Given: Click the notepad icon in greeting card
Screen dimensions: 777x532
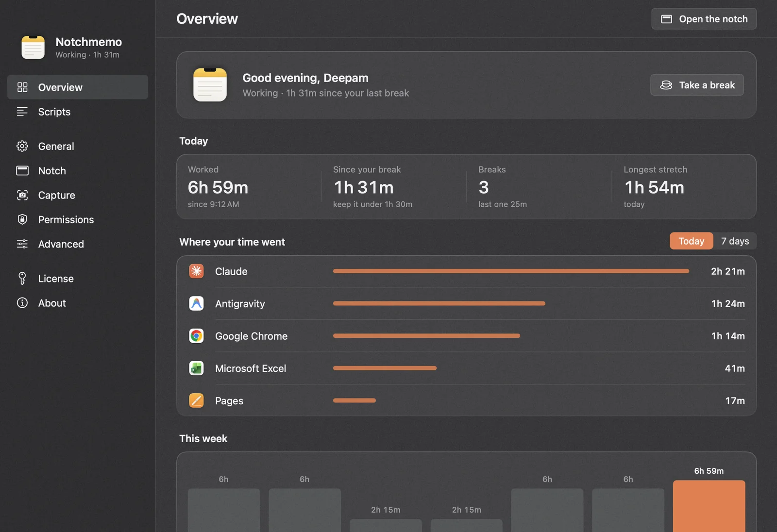Looking at the screenshot, I should [x=210, y=85].
